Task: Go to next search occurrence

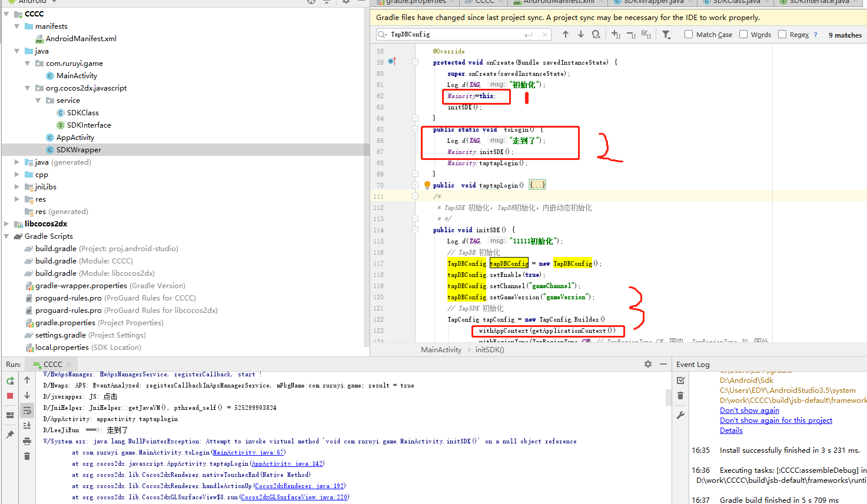Action: [x=581, y=35]
